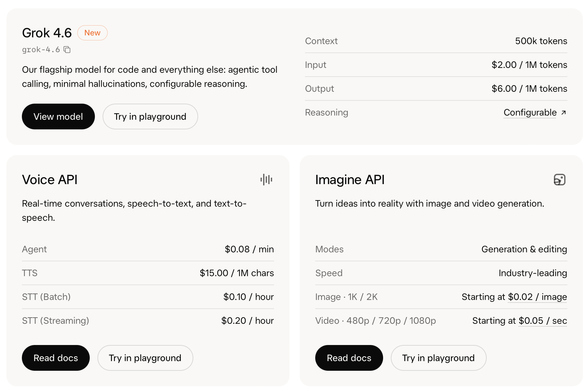Read docs for Voice API
This screenshot has height=392, width=588.
56,358
